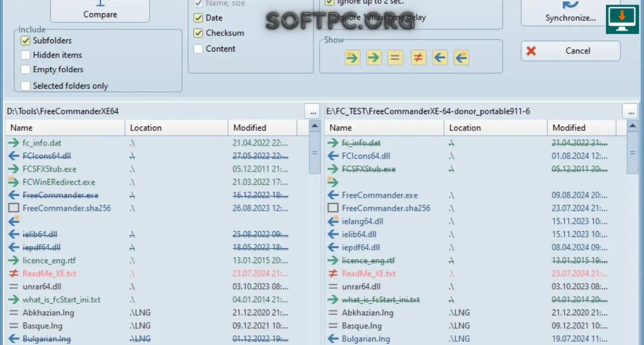Screen dimensions: 644x345
Task: Check the Content comparison option
Action: (x=198, y=49)
